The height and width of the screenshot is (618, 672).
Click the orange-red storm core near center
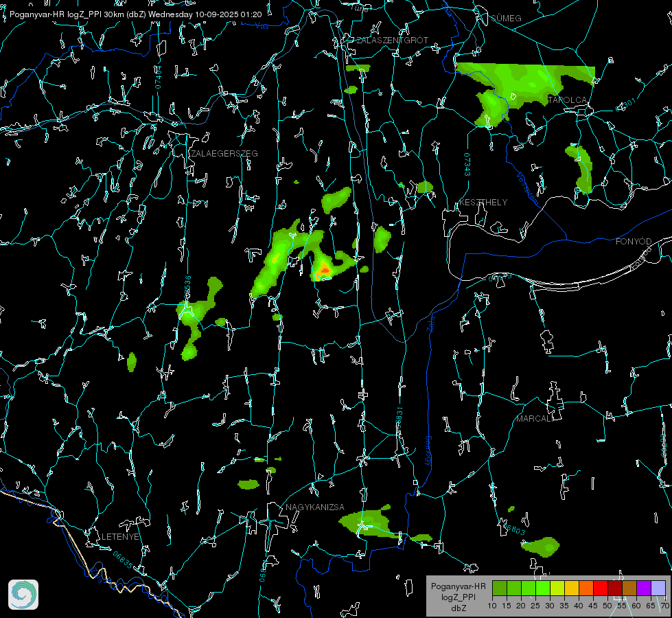pyautogui.click(x=324, y=271)
